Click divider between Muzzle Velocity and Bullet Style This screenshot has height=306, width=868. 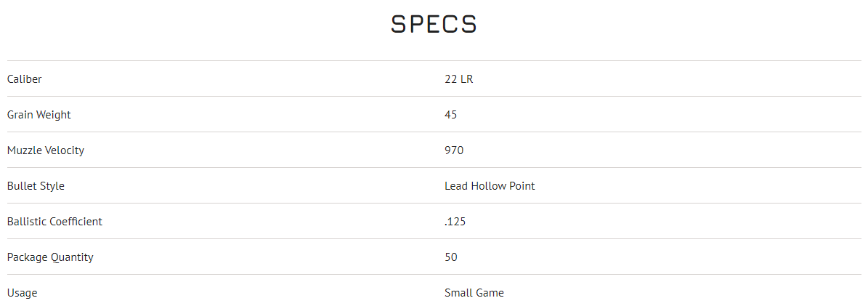tap(434, 167)
